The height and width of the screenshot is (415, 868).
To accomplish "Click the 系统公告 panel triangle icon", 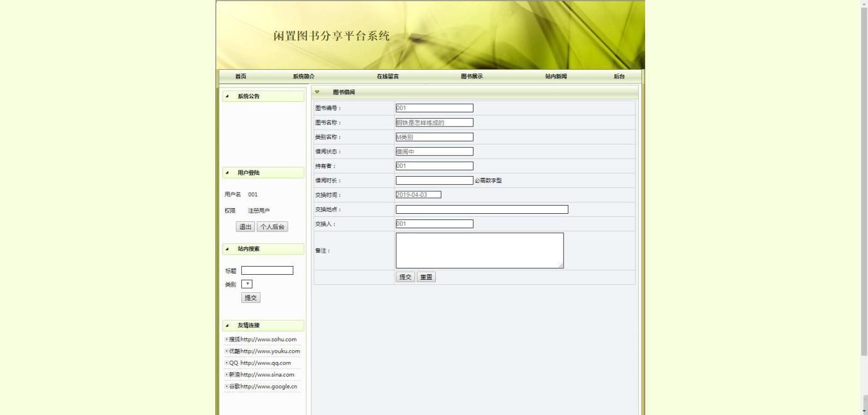I will pos(227,96).
